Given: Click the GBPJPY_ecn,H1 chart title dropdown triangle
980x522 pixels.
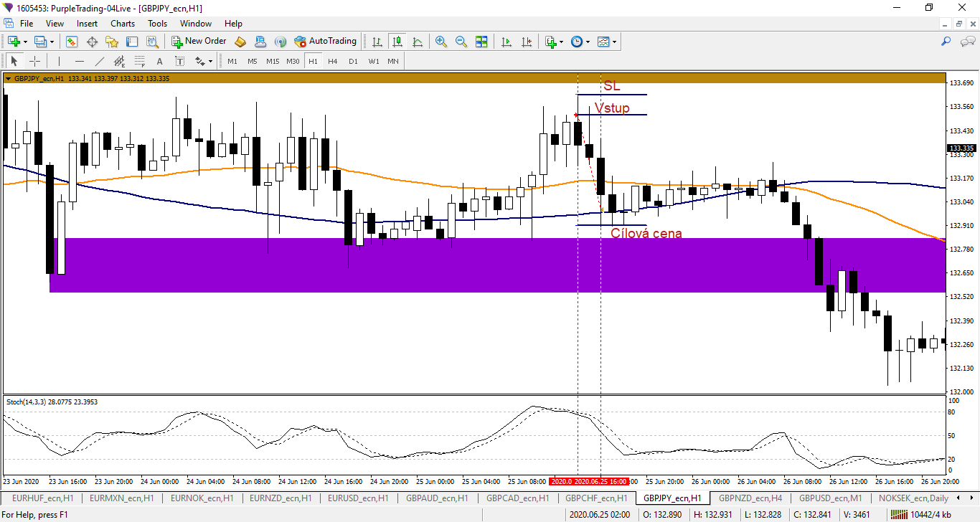Looking at the screenshot, I should point(8,79).
